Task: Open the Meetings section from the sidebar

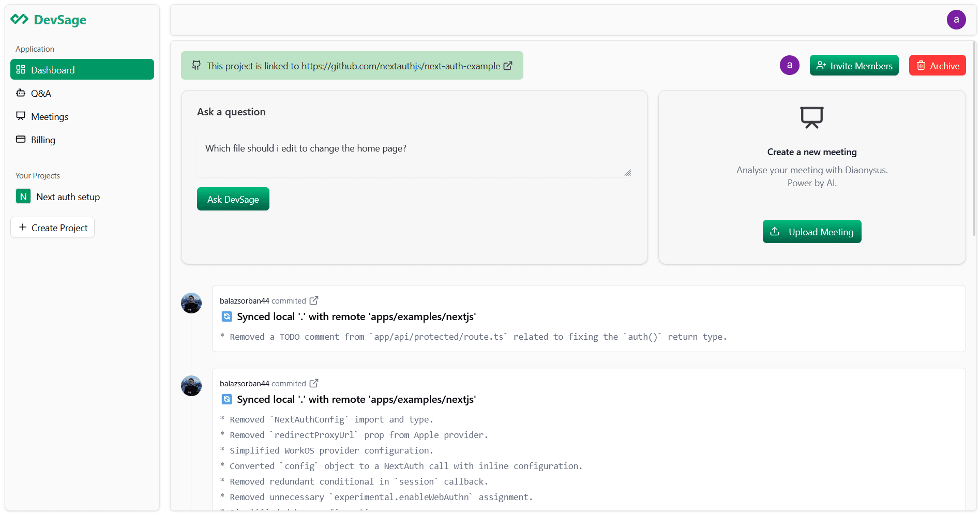Action: (49, 116)
